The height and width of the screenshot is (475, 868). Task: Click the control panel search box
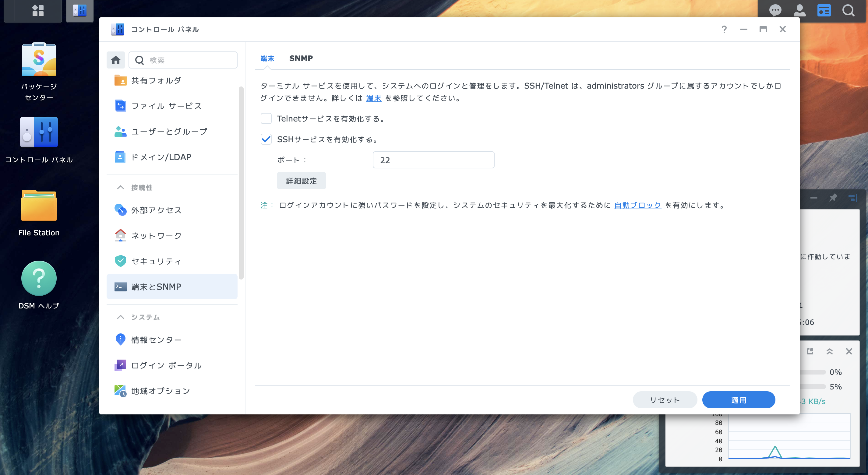click(x=183, y=60)
